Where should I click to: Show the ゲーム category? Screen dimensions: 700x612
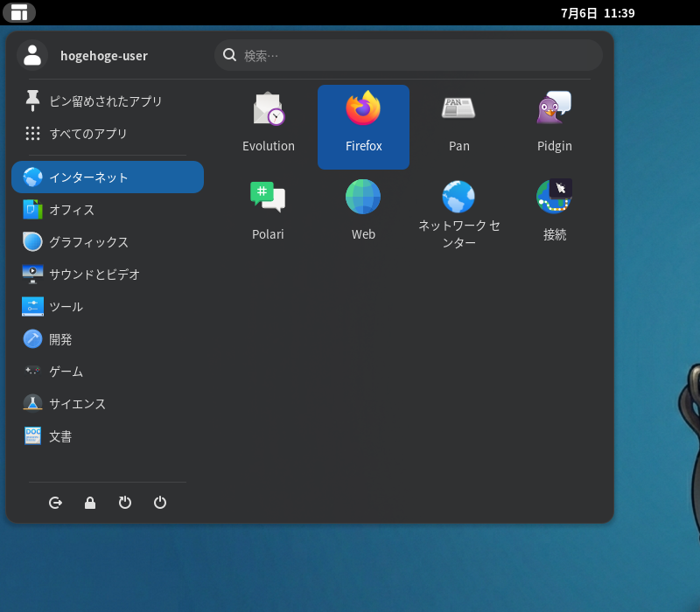(108, 371)
